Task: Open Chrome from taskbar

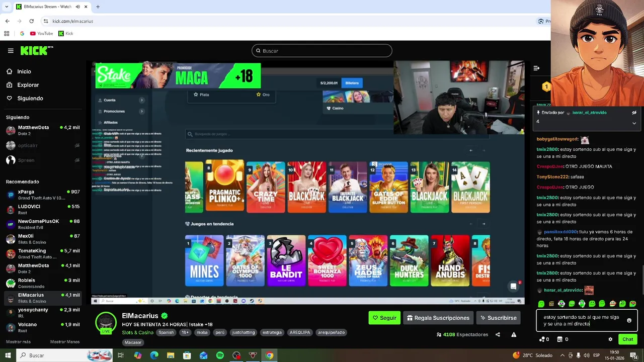Action: pyautogui.click(x=270, y=355)
